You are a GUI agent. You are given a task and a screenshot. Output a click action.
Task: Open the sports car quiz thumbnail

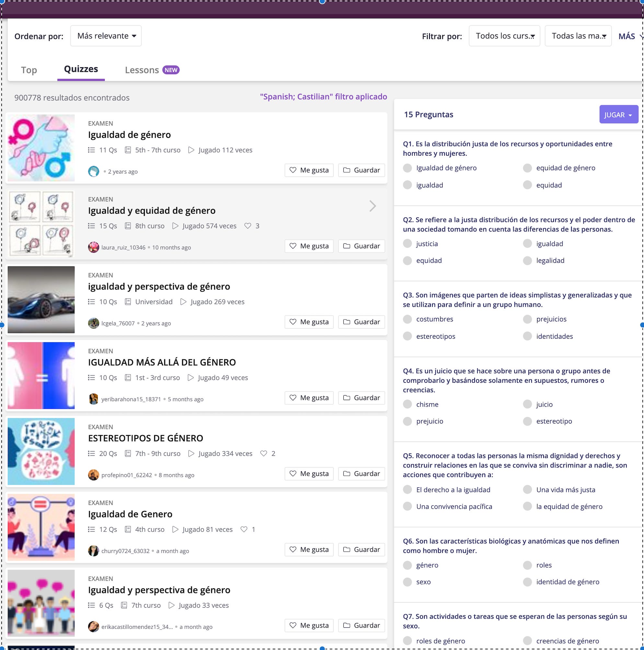(41, 299)
